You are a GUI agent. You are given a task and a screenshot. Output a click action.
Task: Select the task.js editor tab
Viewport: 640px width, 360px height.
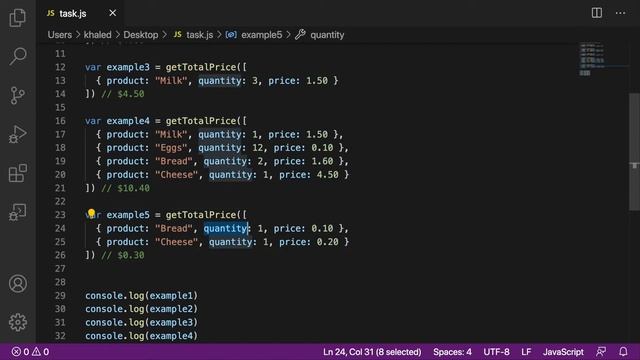[80, 13]
